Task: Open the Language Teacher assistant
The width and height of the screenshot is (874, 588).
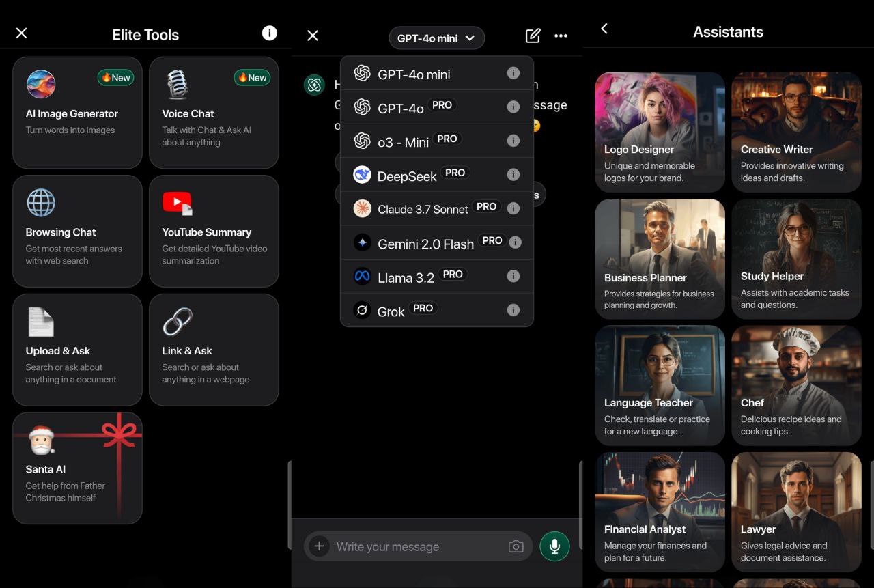Action: tap(660, 385)
